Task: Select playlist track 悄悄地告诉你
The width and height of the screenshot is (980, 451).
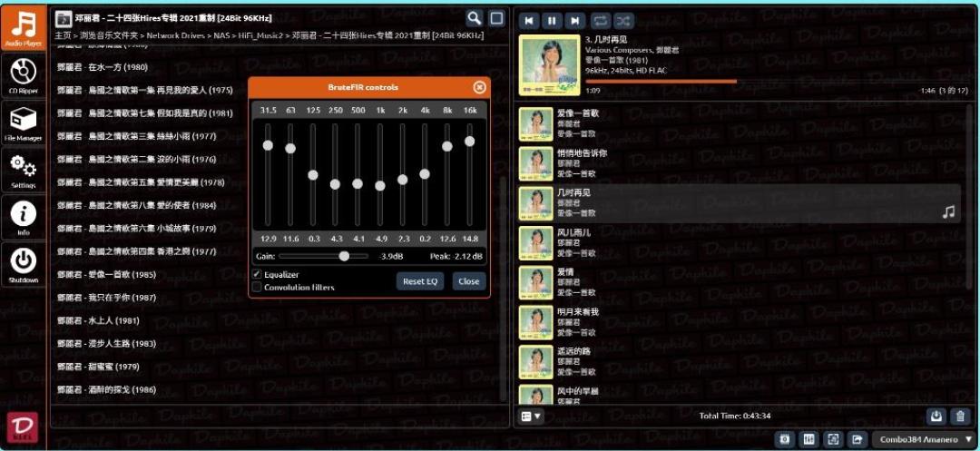Action: click(740, 163)
